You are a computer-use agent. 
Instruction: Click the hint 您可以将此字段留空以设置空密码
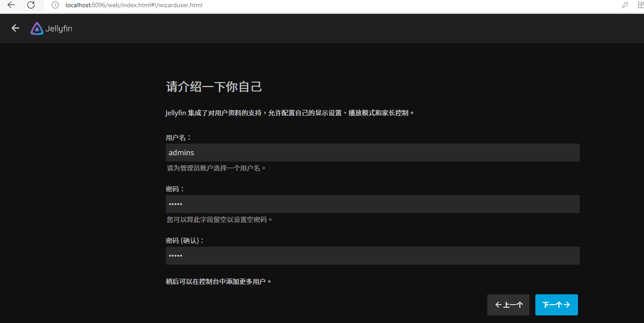point(220,219)
